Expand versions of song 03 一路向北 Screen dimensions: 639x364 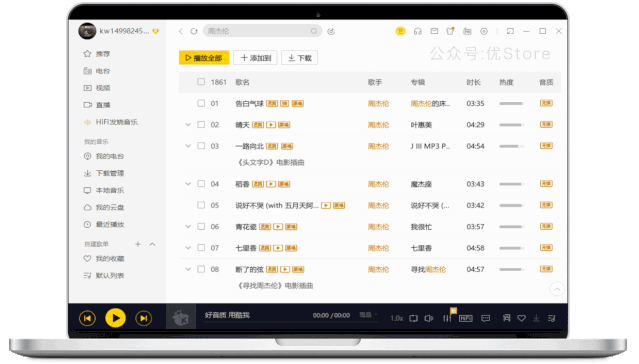pyautogui.click(x=188, y=146)
